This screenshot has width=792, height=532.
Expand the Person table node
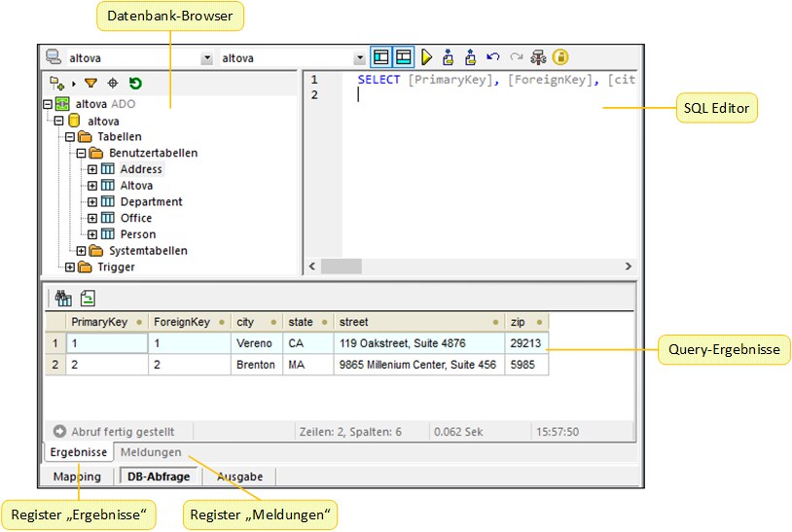[92, 234]
